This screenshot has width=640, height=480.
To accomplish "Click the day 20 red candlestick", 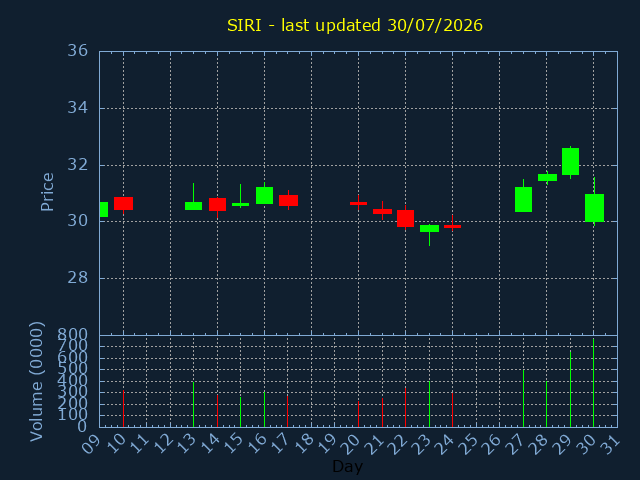I will 358,203.
